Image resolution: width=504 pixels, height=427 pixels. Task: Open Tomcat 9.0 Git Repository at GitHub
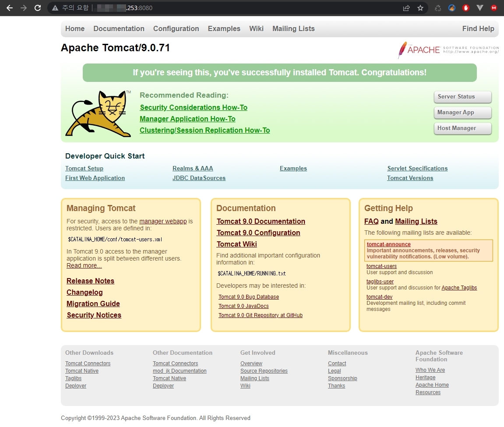coord(261,315)
